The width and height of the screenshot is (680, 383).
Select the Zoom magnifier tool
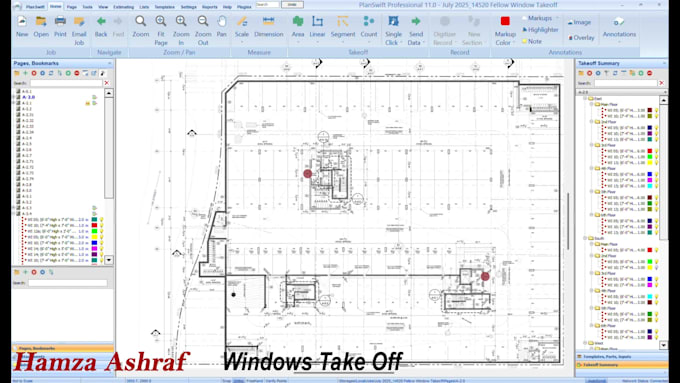pyautogui.click(x=141, y=21)
